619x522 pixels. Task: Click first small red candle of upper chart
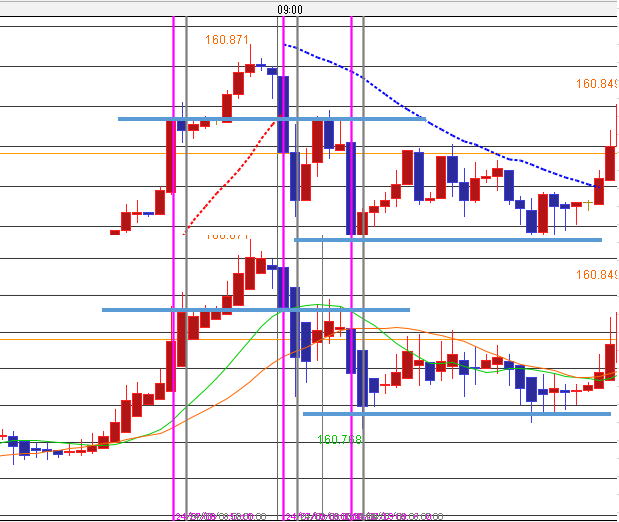coord(115,232)
